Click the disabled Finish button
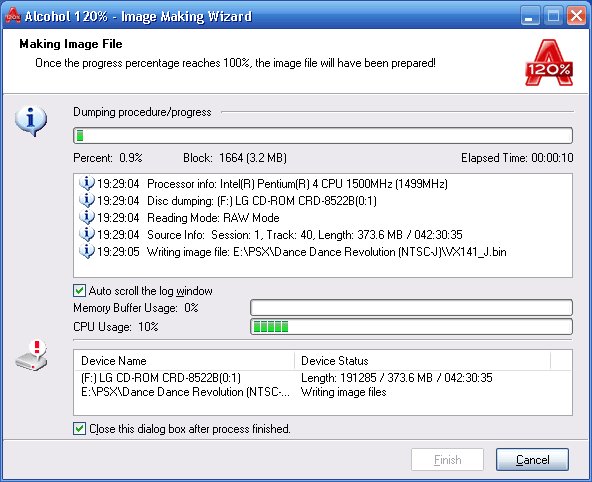The height and width of the screenshot is (482, 592). pos(447,460)
